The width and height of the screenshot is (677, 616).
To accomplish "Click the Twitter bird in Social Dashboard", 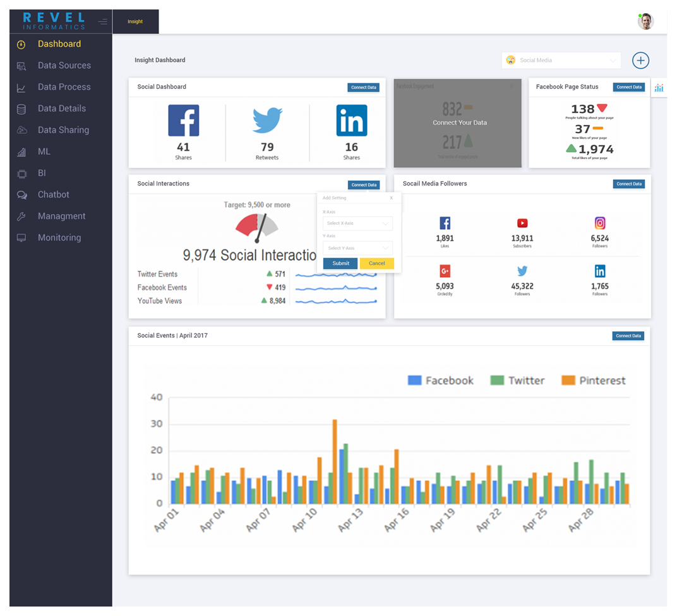I will click(267, 121).
